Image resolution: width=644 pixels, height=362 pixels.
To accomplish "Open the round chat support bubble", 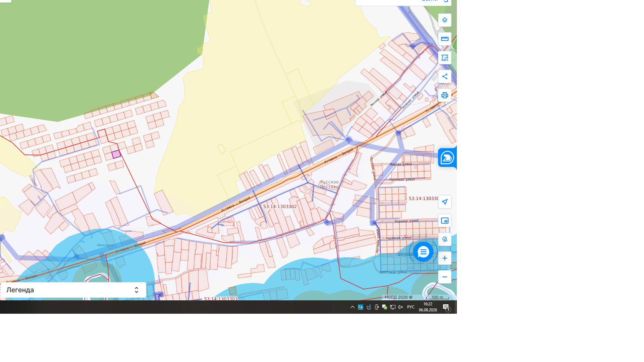I will (423, 252).
